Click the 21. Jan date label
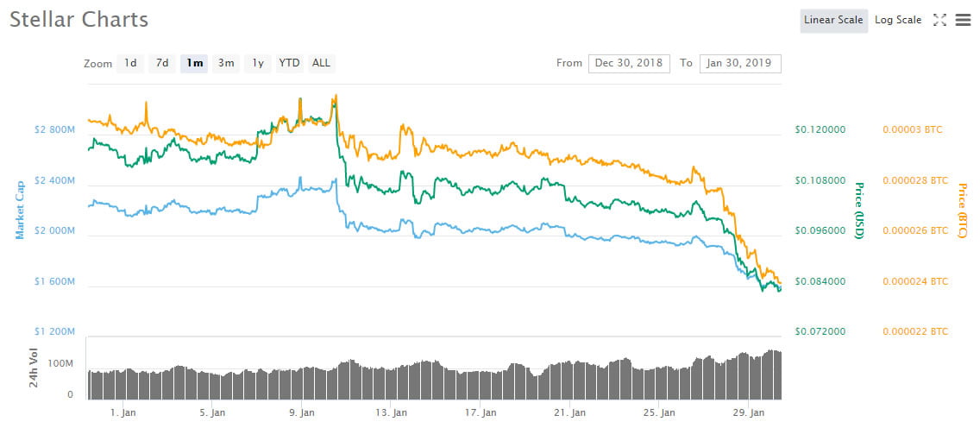The image size is (980, 434). pyautogui.click(x=569, y=413)
